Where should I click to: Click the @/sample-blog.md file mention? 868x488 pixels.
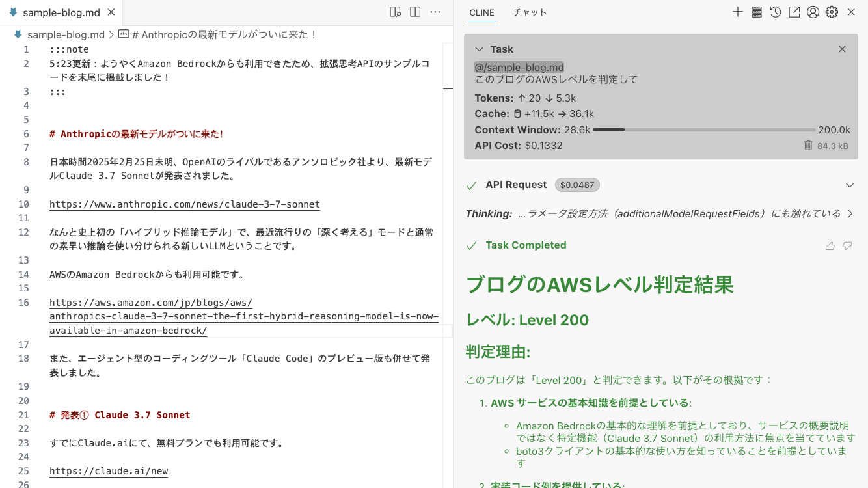tap(519, 67)
